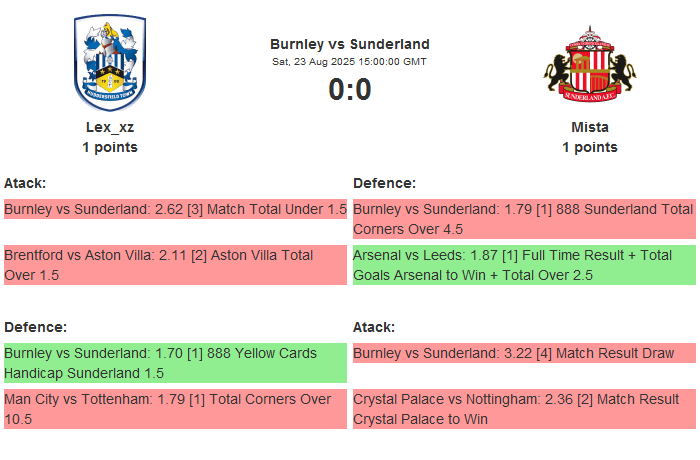Image resolution: width=700 pixels, height=460 pixels.
Task: Click the 0:0 match score
Action: 350,90
